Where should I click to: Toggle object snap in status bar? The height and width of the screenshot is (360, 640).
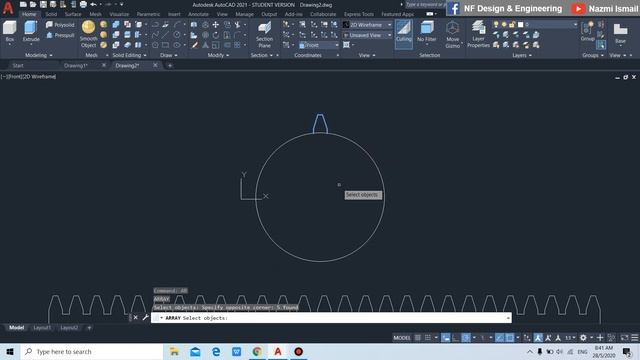click(510, 338)
